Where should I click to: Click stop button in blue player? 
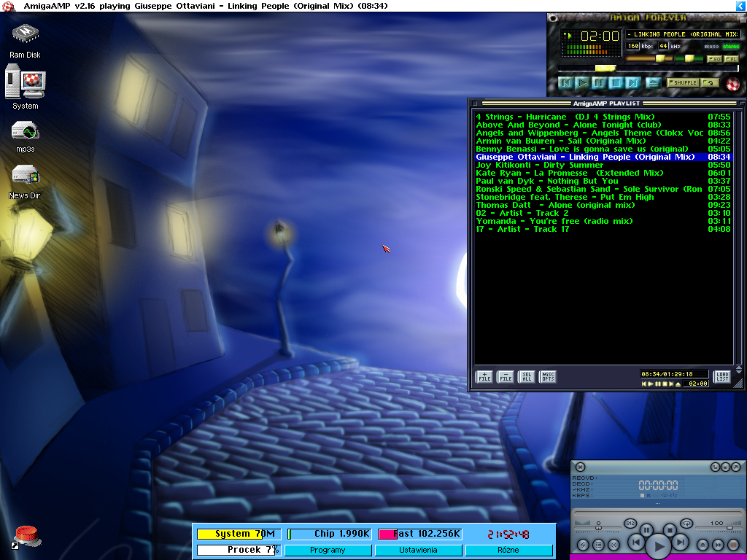click(670, 530)
